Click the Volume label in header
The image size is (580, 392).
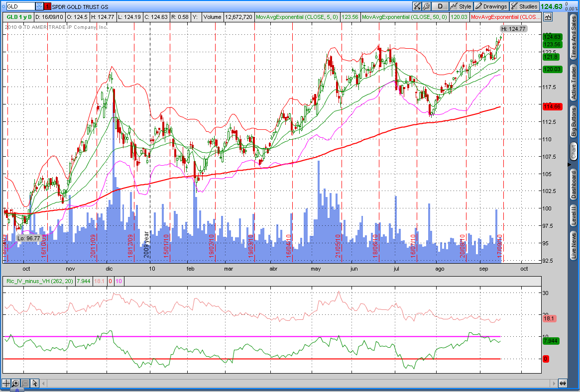(212, 17)
